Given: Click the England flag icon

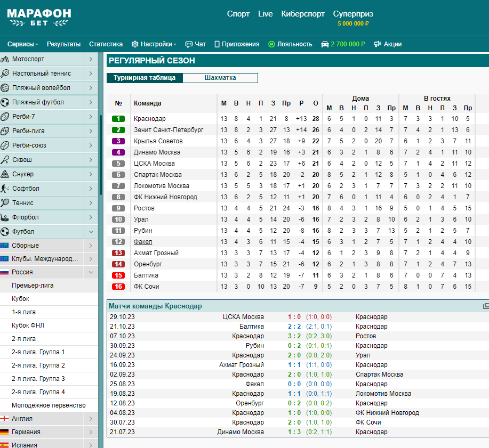Looking at the screenshot, I should tap(4, 419).
